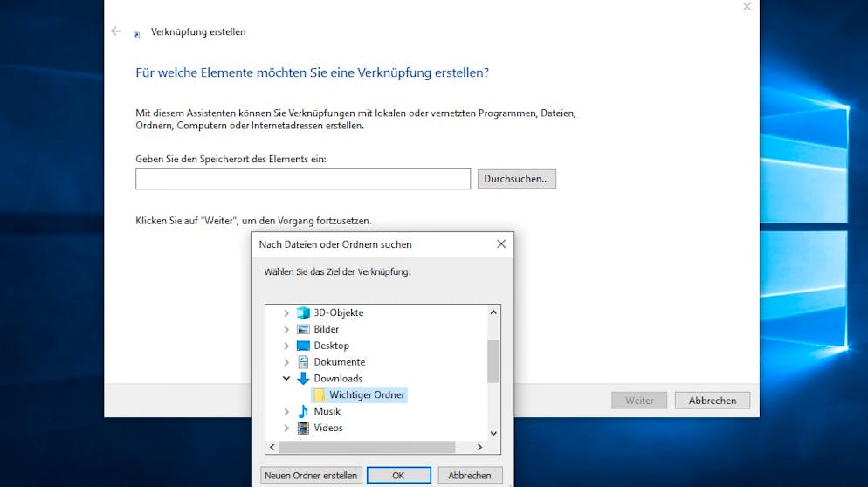Select Wichtiger Ordner in folder tree
868x487 pixels.
pyautogui.click(x=367, y=394)
